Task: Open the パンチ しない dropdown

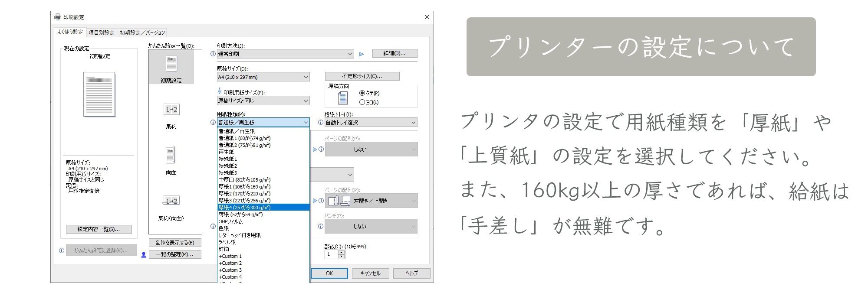Action: click(x=371, y=226)
